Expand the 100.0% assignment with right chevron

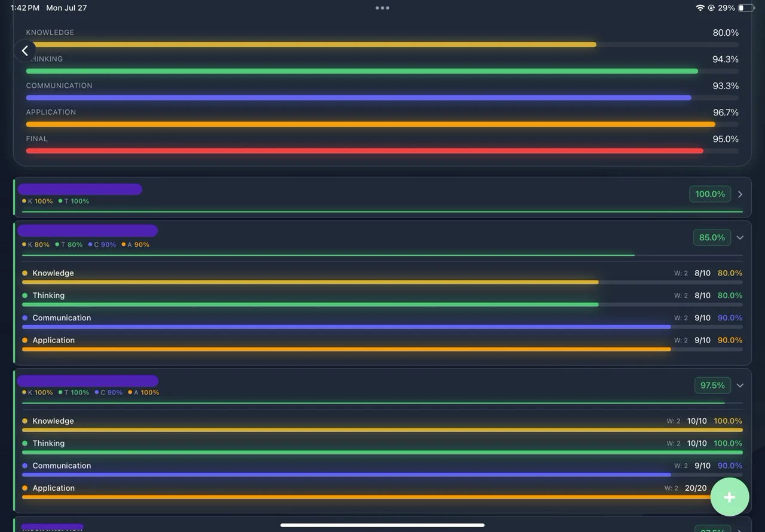click(740, 194)
